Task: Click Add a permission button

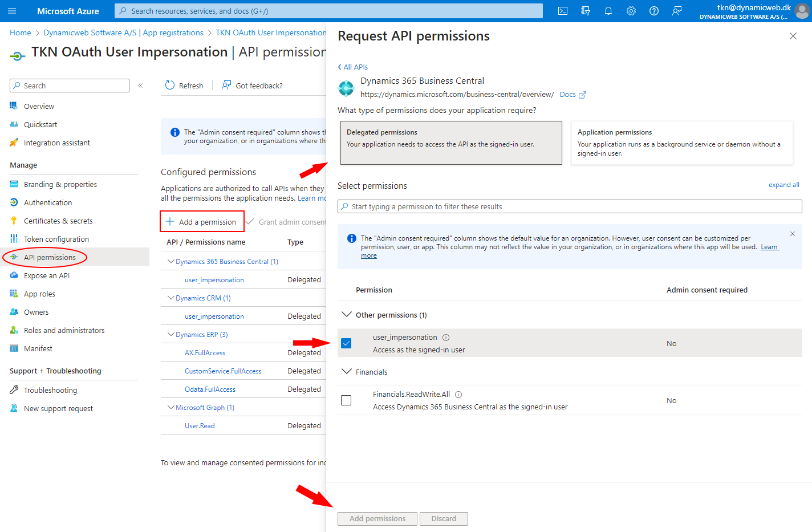Action: point(202,221)
